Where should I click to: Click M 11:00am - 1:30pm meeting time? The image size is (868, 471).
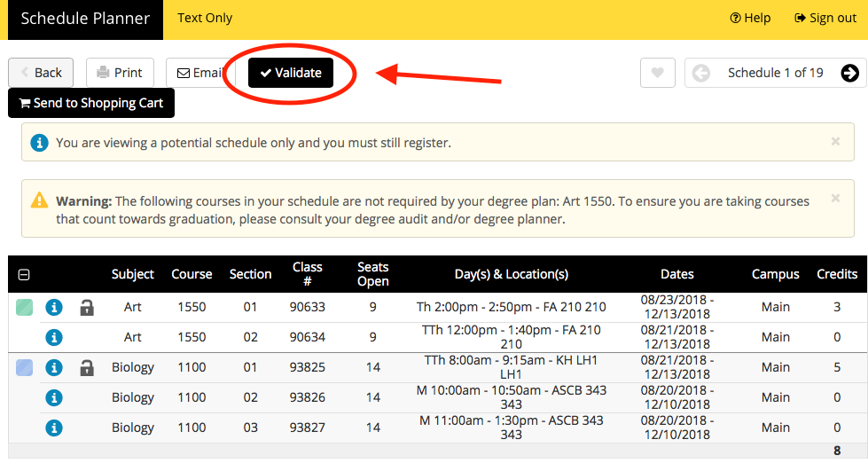pyautogui.click(x=511, y=428)
